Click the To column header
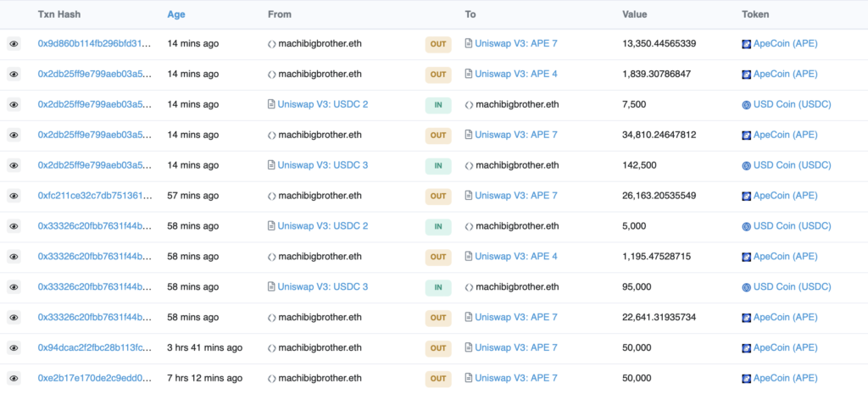868x394 pixels. (470, 14)
